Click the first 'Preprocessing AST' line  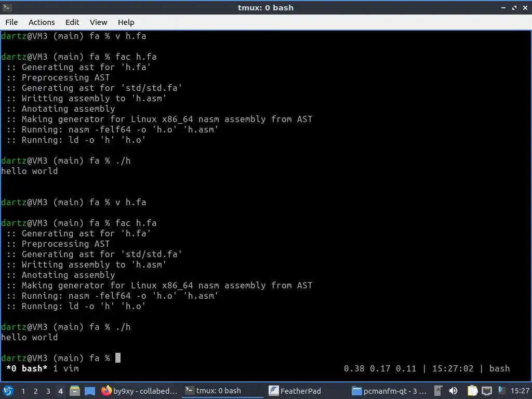click(x=58, y=78)
